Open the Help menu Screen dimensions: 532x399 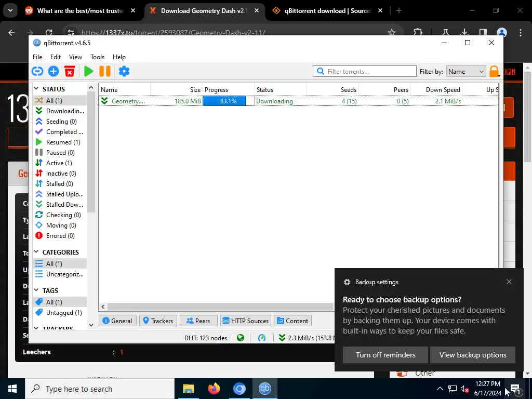pyautogui.click(x=119, y=57)
